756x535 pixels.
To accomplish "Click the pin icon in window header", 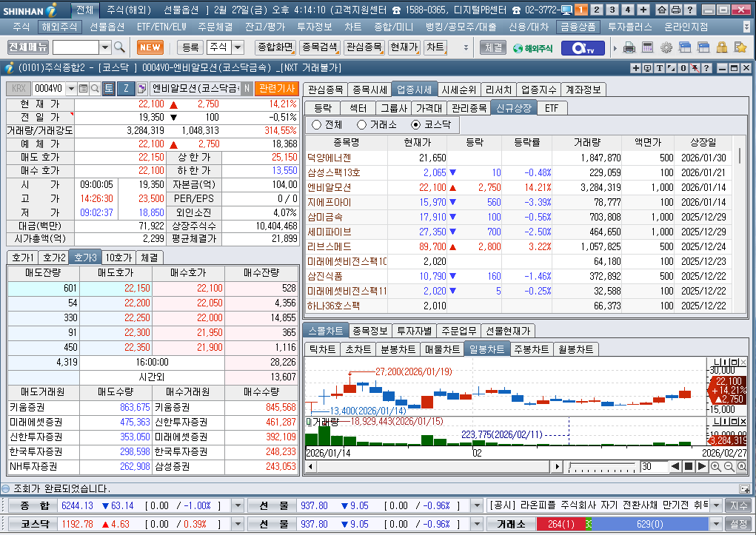I will 695,68.
